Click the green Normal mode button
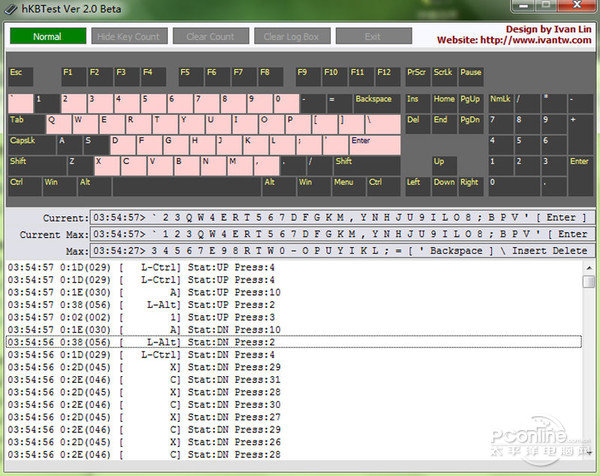The height and width of the screenshot is (476, 600). pos(48,36)
